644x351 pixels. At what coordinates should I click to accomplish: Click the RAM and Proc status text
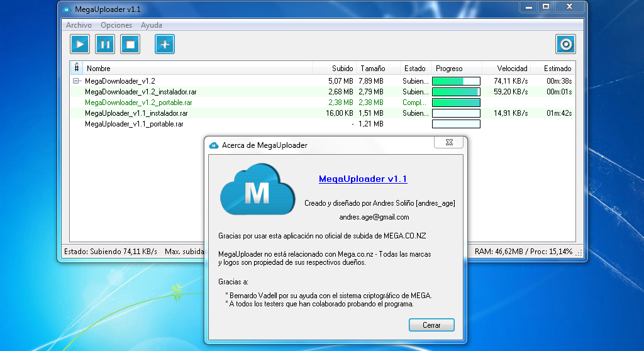(x=523, y=252)
